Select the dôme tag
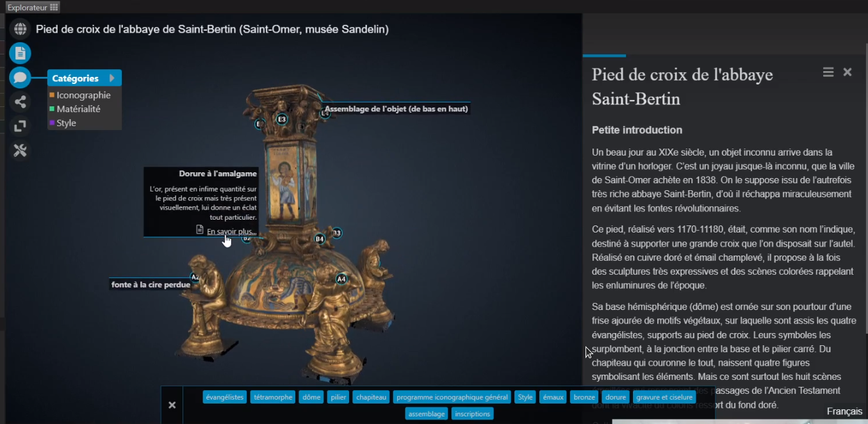 (311, 397)
